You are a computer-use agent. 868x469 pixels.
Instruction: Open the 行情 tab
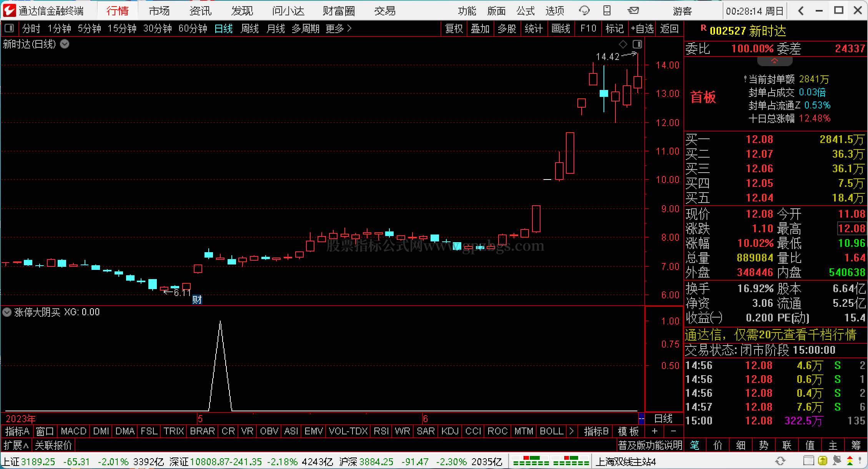click(118, 11)
